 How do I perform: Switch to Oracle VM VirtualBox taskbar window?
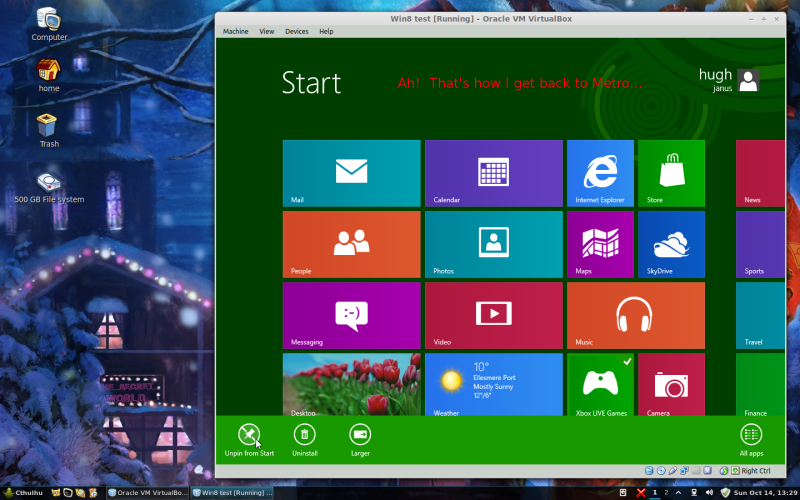(147, 493)
